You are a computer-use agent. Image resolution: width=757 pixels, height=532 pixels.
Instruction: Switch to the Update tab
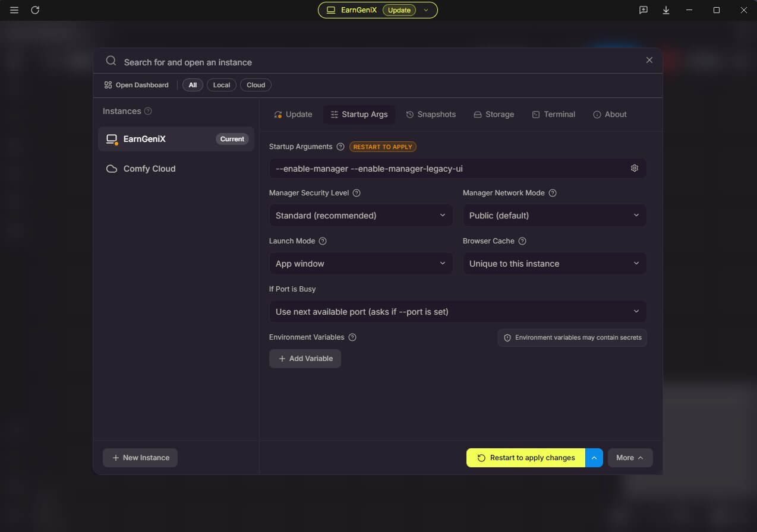tap(293, 115)
